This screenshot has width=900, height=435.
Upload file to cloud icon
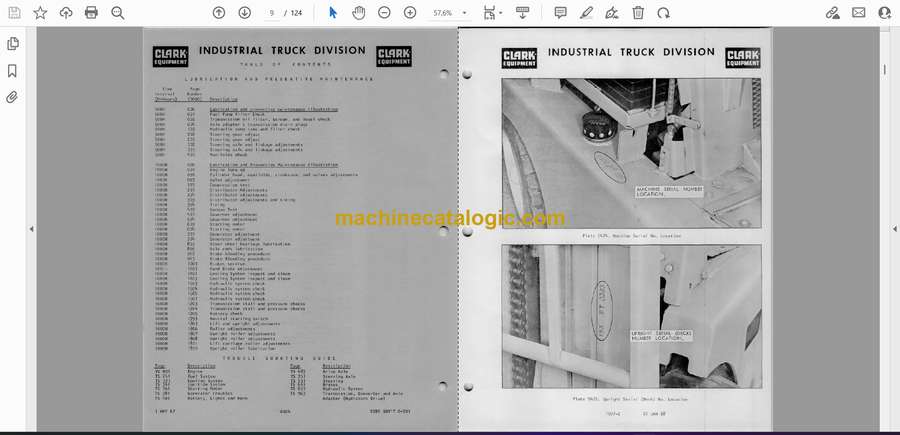pos(66,13)
